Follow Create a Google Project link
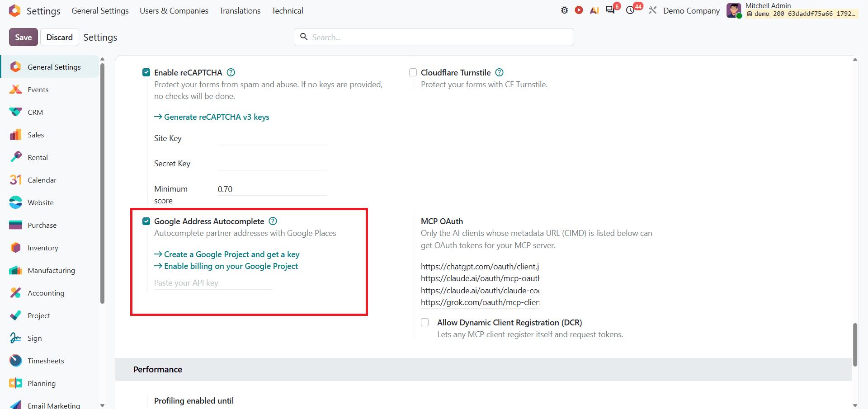 coord(227,254)
